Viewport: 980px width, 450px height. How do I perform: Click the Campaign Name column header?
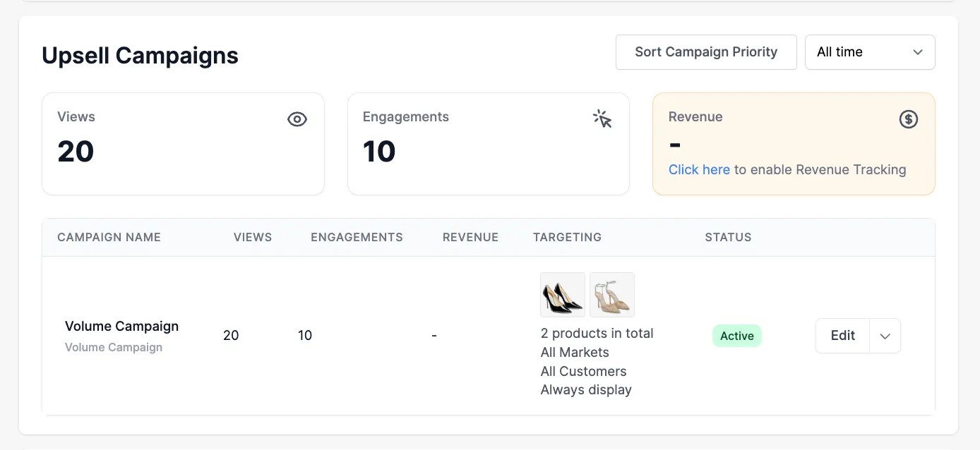point(109,237)
